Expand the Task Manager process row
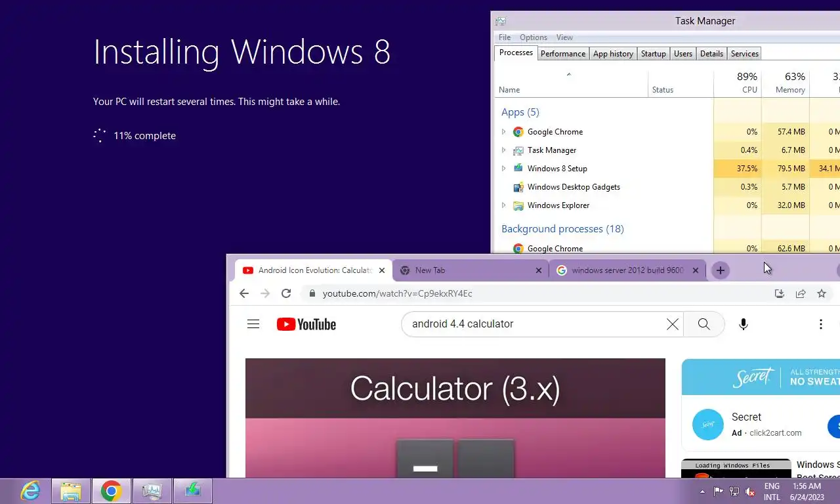The image size is (840, 504). pos(503,150)
